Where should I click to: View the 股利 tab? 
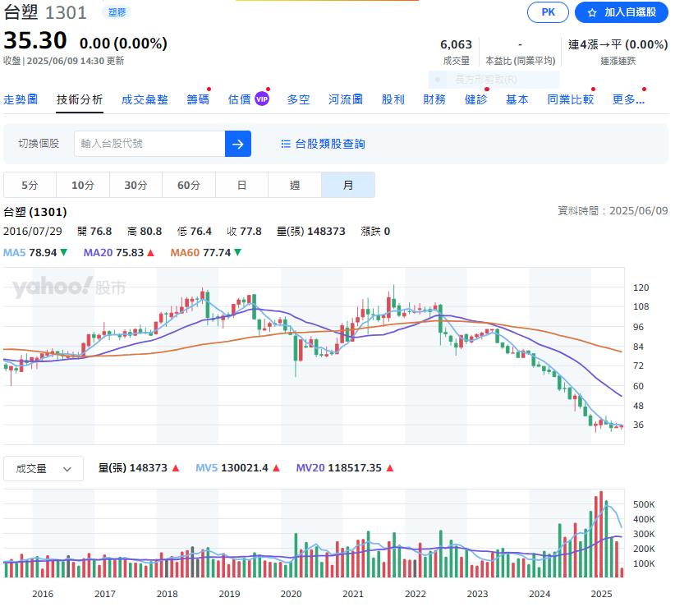pos(393,100)
